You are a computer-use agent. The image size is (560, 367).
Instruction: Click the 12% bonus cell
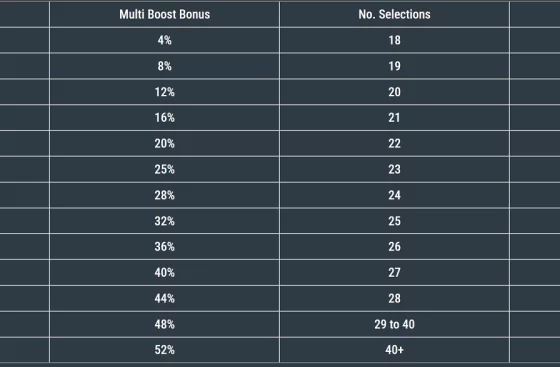click(x=164, y=92)
